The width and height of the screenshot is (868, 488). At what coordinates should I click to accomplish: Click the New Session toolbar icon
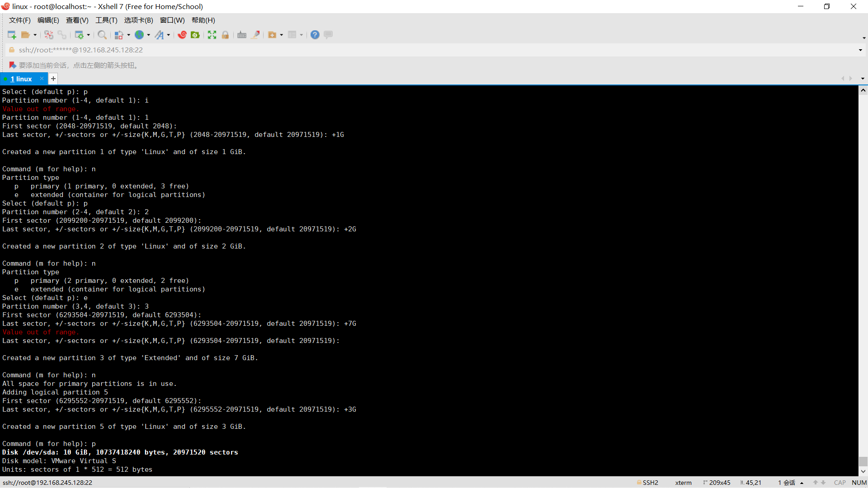(12, 35)
